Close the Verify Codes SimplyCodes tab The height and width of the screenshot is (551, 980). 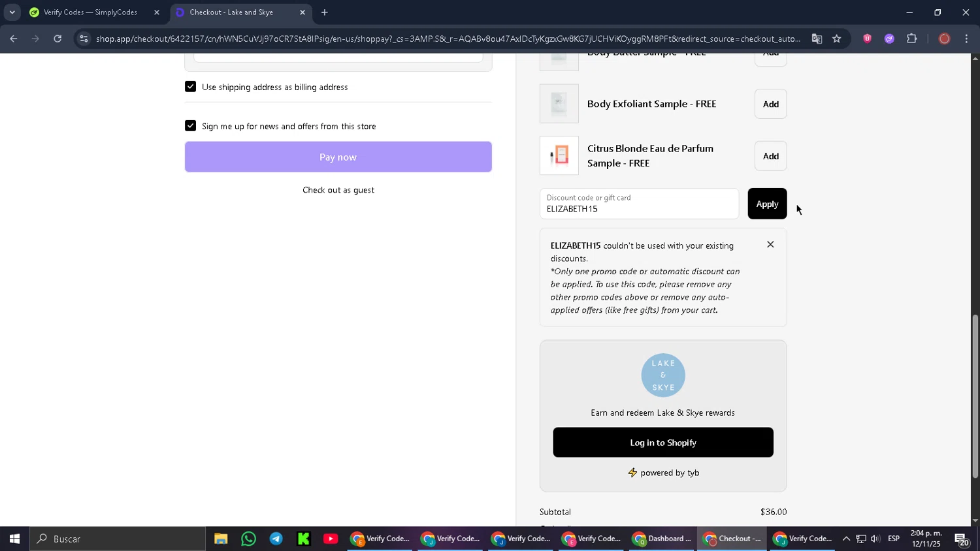[x=156, y=12]
